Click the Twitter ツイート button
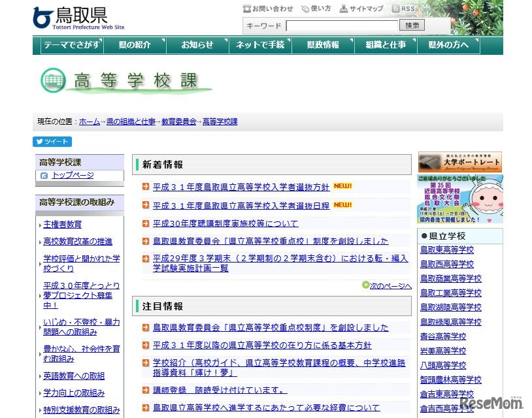532x418 pixels. click(x=52, y=142)
